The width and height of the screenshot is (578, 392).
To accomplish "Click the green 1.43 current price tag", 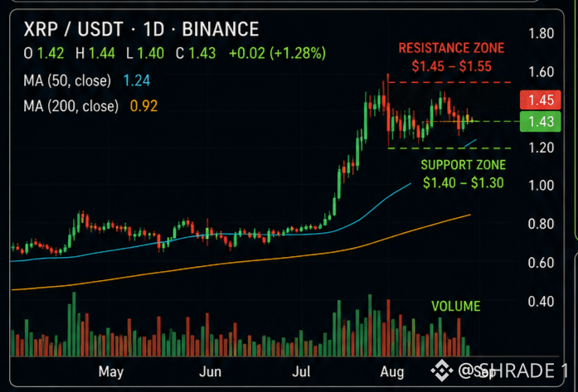I will pos(540,122).
